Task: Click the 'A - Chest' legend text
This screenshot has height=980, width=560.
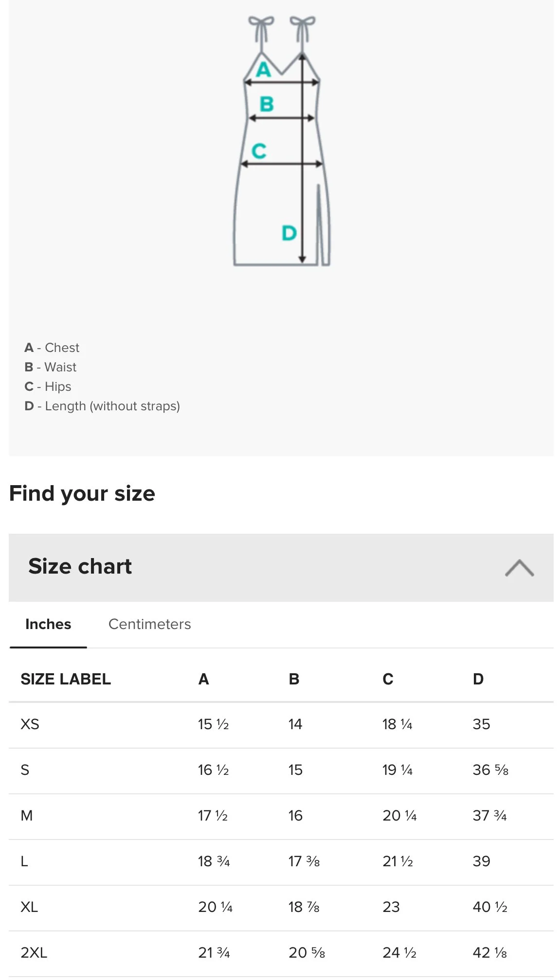Action: (x=52, y=348)
